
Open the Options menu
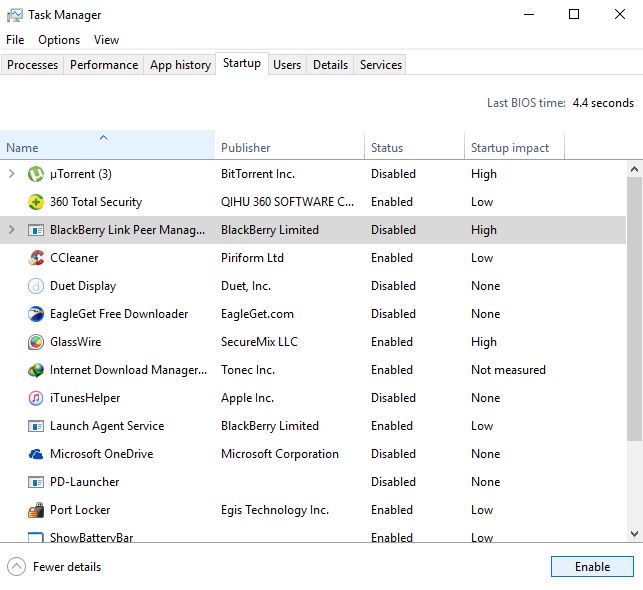pyautogui.click(x=59, y=40)
